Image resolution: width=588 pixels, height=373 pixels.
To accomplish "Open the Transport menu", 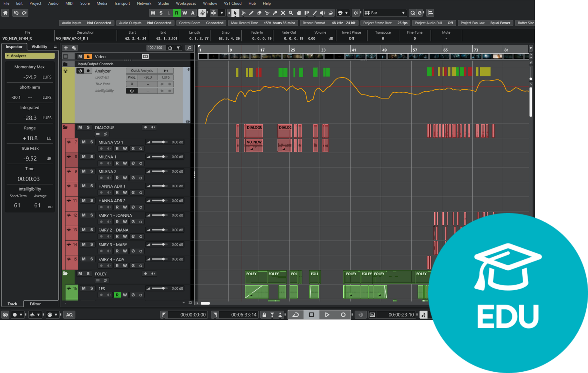I will pos(122,3).
